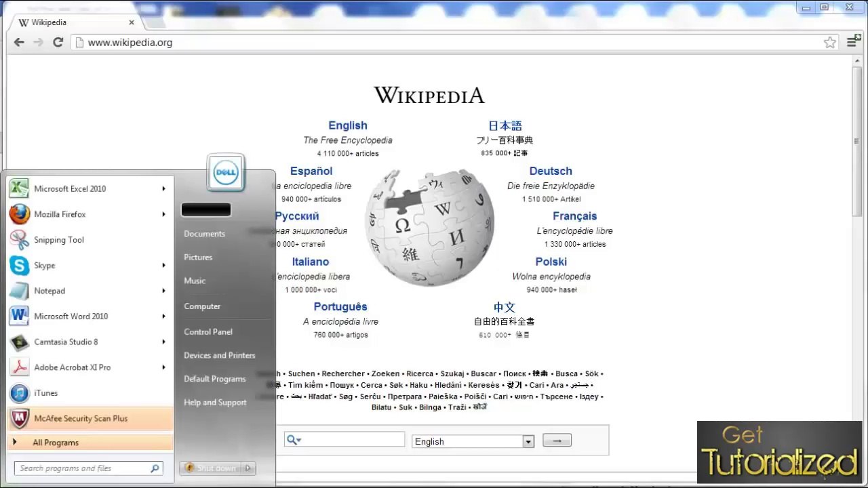Open Chrome's hamburger menu
Screen dimensions: 868x488
point(852,42)
